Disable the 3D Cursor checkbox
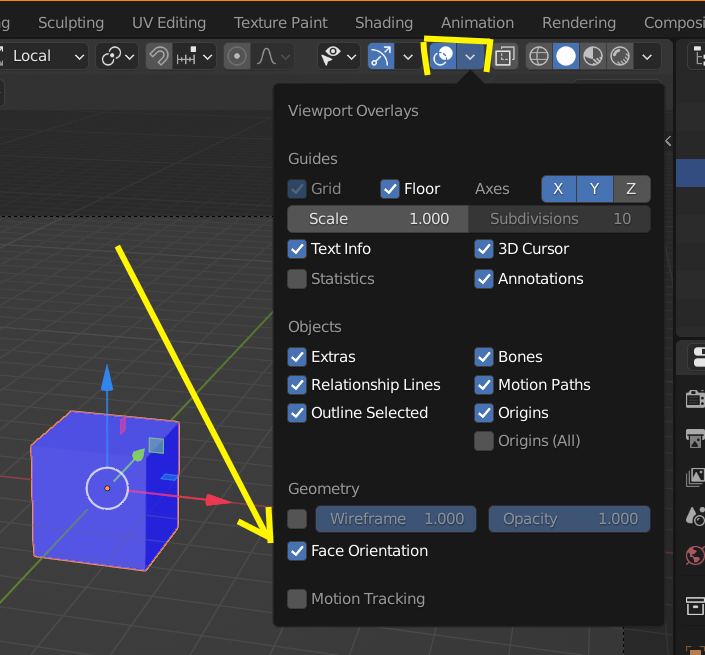Screen dimensions: 705x655 pos(484,249)
